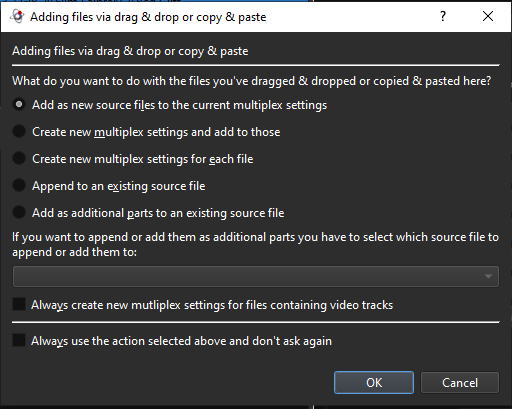Open the source file selection combo box

click(x=256, y=276)
